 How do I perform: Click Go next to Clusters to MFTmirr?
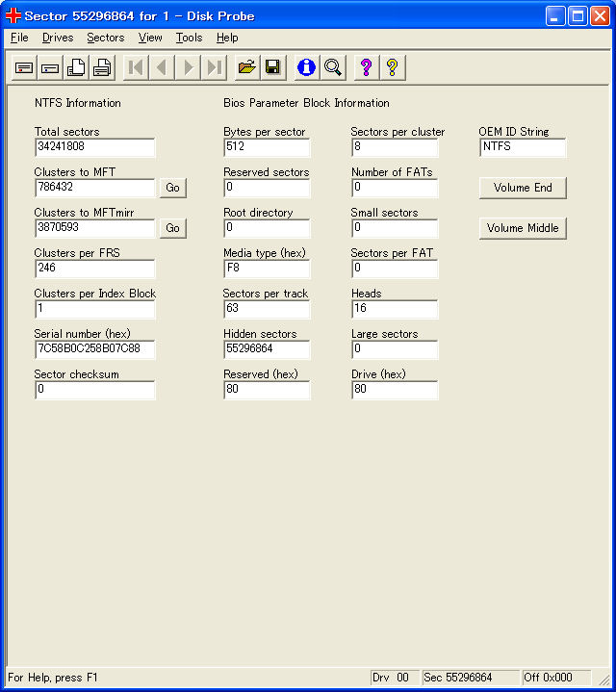point(172,228)
